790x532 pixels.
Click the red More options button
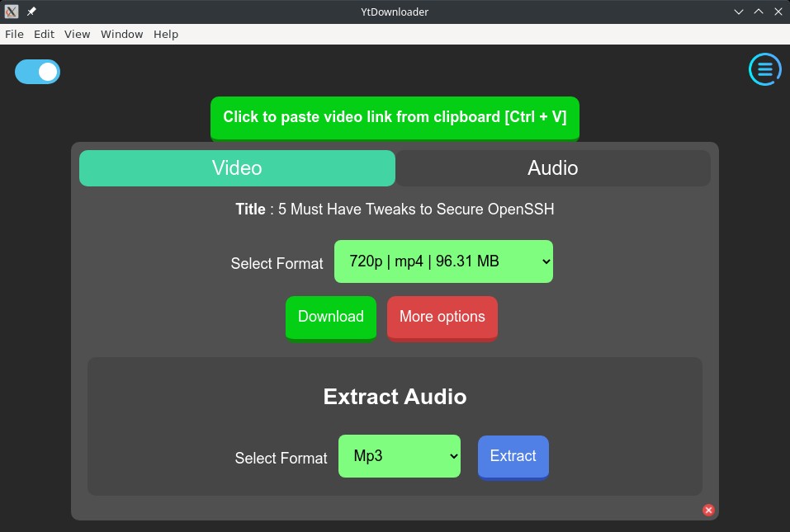coord(442,318)
